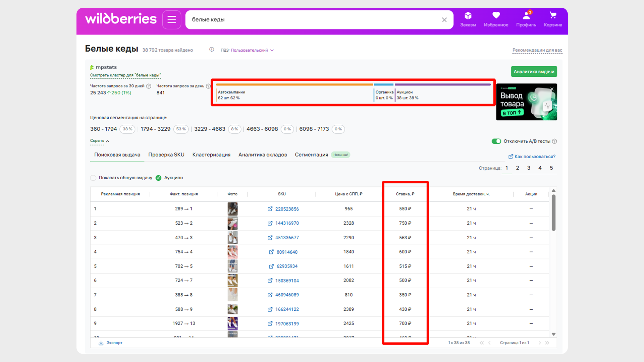Switch to Проверка SKU tab
This screenshot has width=644, height=362.
pyautogui.click(x=166, y=155)
